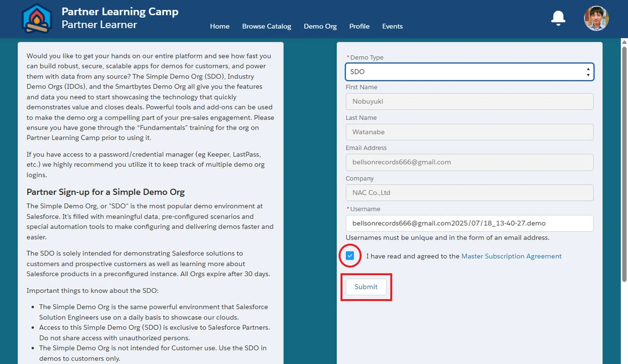Open the Demo Type dropdown showing SDO
The width and height of the screenshot is (628, 364).
(469, 72)
